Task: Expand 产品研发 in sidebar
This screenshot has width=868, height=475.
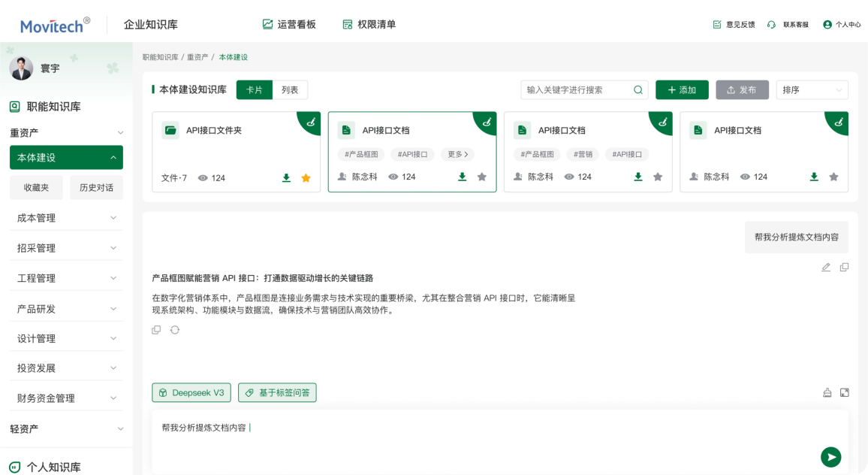Action: (66, 309)
